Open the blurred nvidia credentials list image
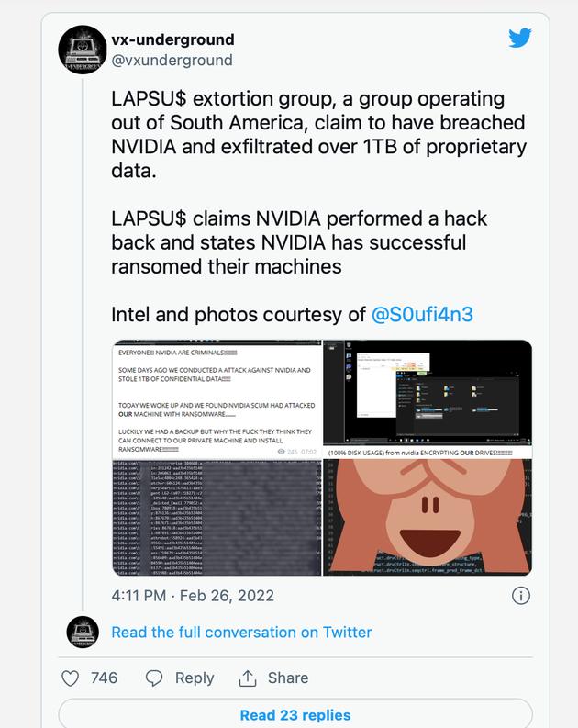The height and width of the screenshot is (728, 578). click(x=217, y=518)
